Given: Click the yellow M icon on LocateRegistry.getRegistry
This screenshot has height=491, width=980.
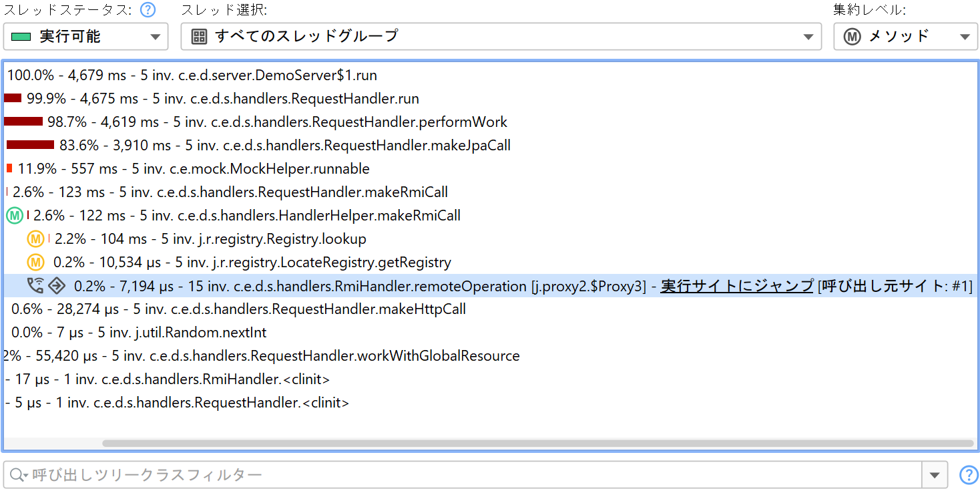Looking at the screenshot, I should pos(36,263).
